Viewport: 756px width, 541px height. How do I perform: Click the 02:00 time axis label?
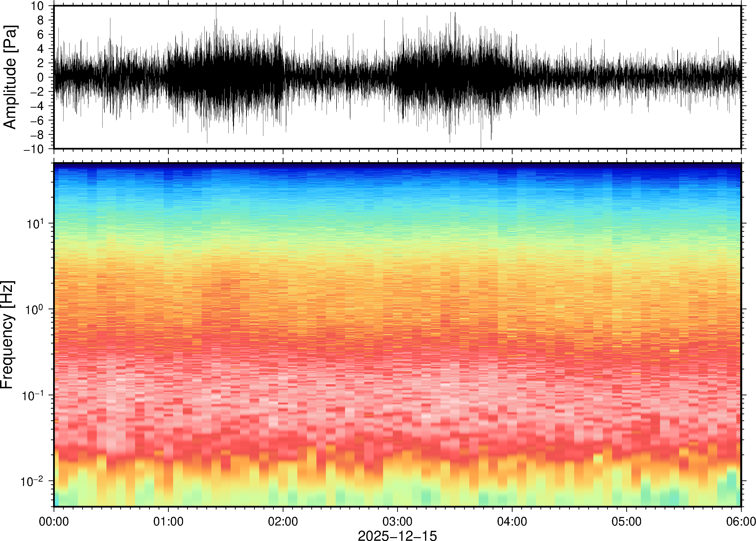click(x=282, y=521)
